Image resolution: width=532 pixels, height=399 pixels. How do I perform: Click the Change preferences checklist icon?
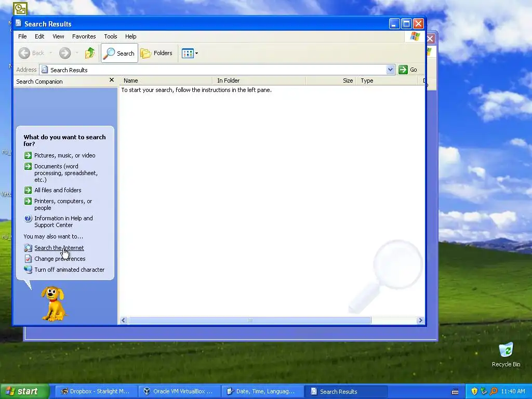(28, 259)
